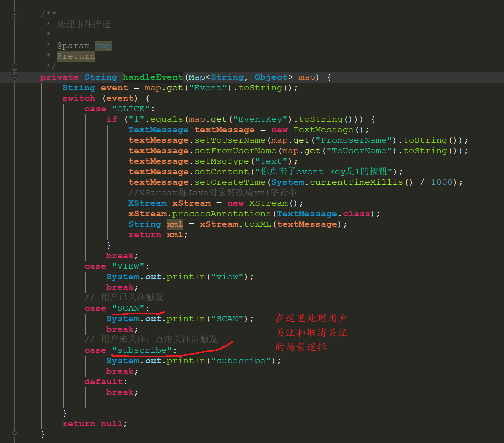
Task: Click the fold marker on the Javadoc closing line
Action: point(14,66)
